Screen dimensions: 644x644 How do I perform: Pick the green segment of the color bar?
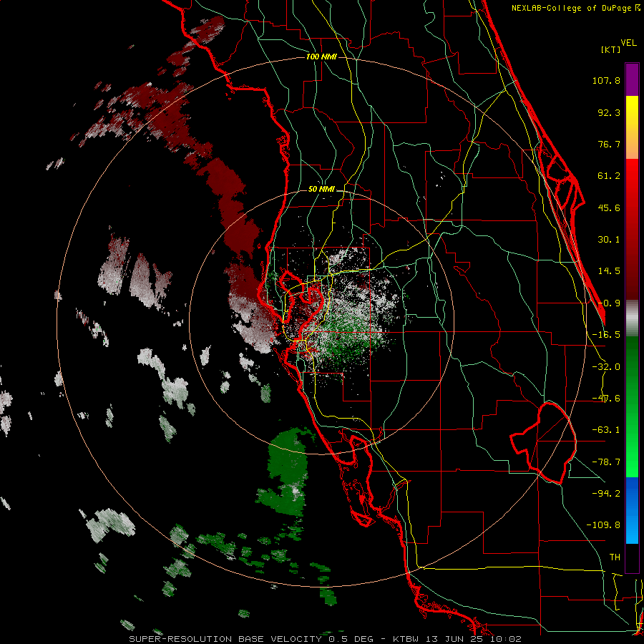pos(632,406)
